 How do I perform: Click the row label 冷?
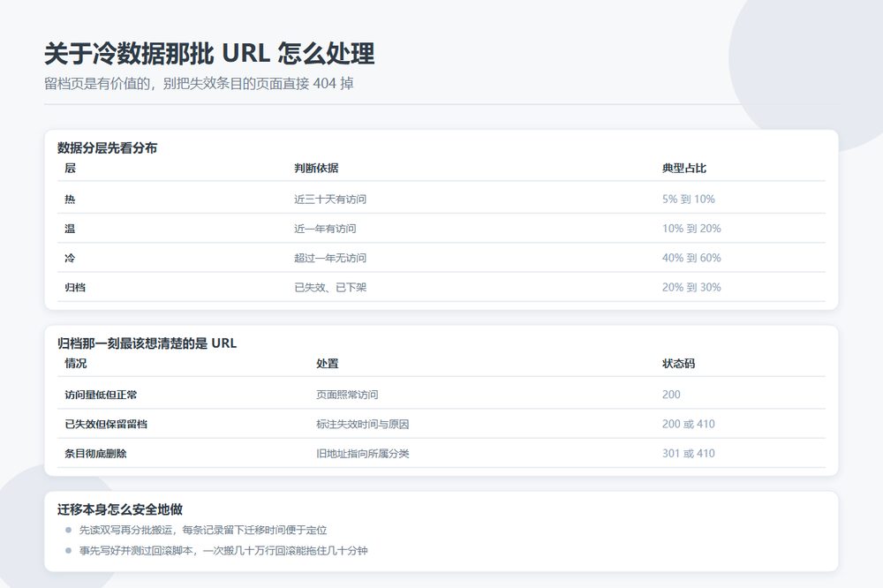(70, 258)
